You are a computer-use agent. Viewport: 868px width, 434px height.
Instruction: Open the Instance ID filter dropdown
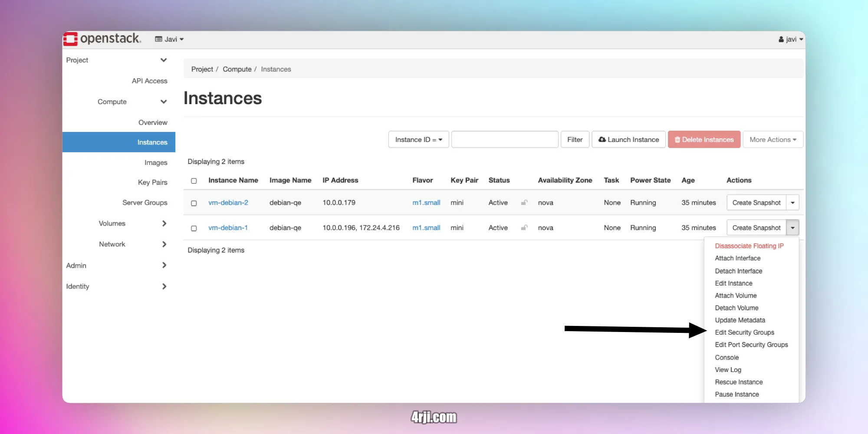[x=418, y=139]
